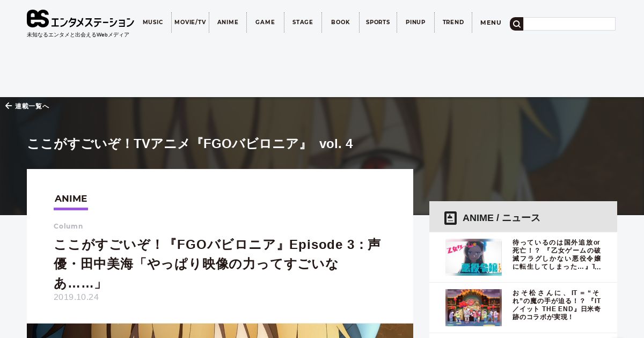The image size is (644, 338).
Task: Open news headline 待っているのは国外追放or死亡！？
Action: click(x=557, y=254)
